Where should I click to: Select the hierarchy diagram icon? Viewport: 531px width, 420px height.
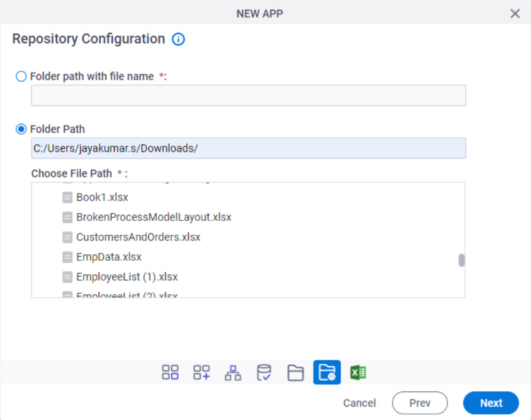(x=233, y=372)
